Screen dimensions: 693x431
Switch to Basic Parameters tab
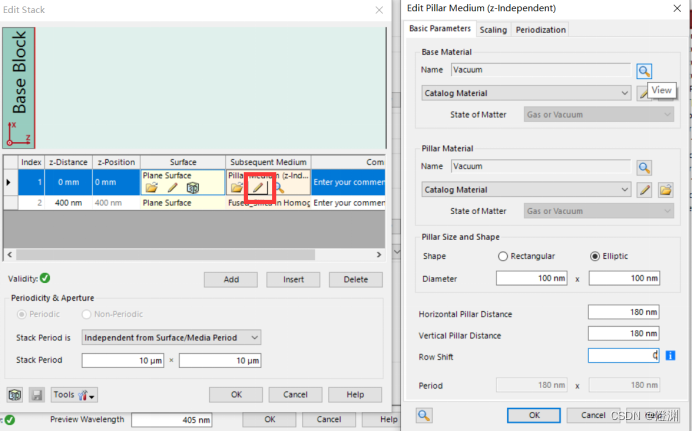point(440,28)
